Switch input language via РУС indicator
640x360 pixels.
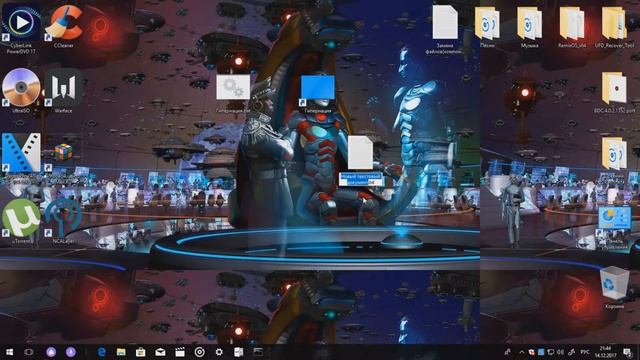pos(585,352)
